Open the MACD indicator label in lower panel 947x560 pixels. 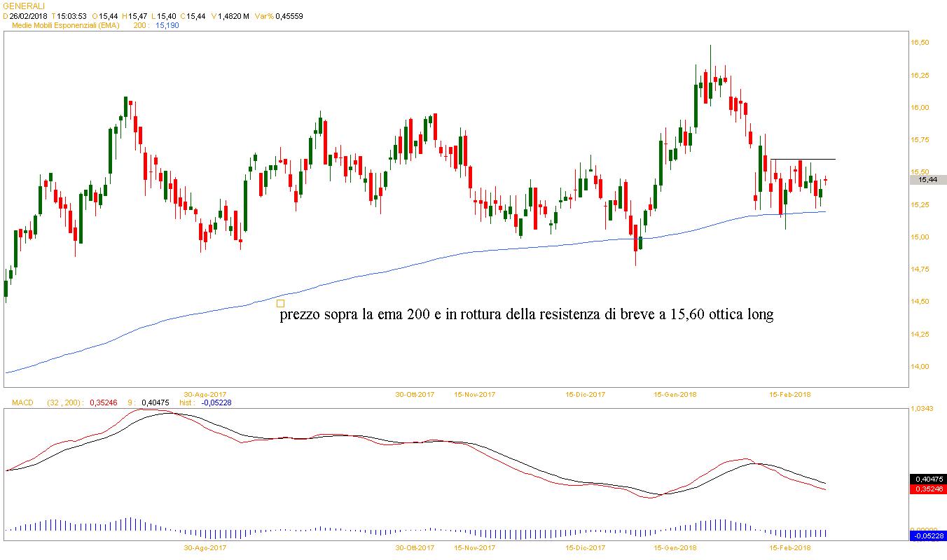(16, 402)
